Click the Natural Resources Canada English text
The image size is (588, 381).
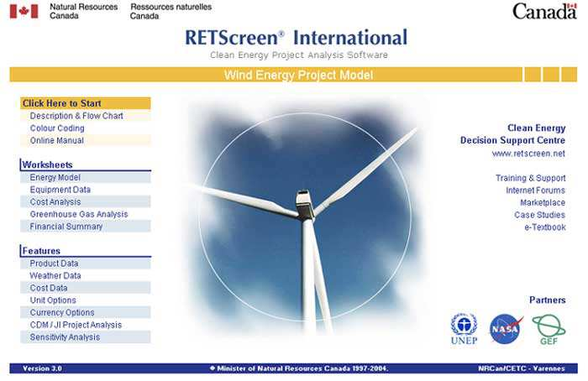(84, 11)
